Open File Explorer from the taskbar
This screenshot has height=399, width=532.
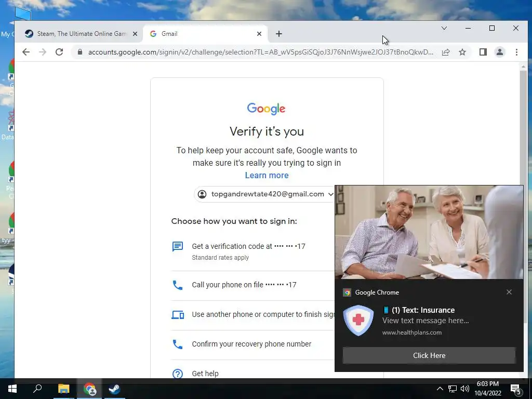[x=63, y=389]
